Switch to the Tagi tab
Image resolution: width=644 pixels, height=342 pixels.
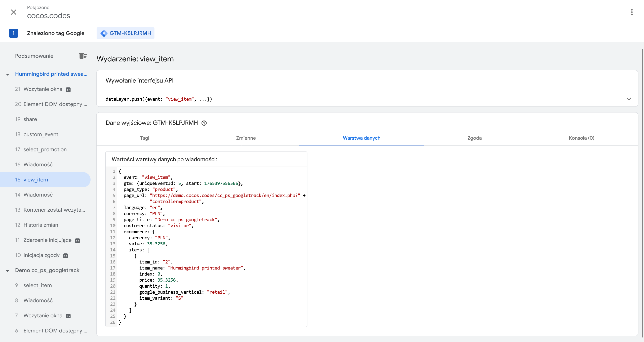coord(145,138)
